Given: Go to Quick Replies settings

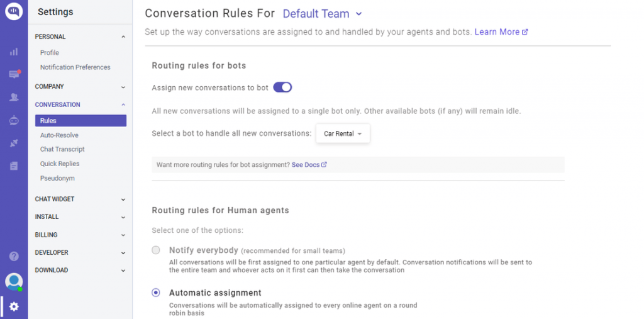Looking at the screenshot, I should click(x=60, y=164).
